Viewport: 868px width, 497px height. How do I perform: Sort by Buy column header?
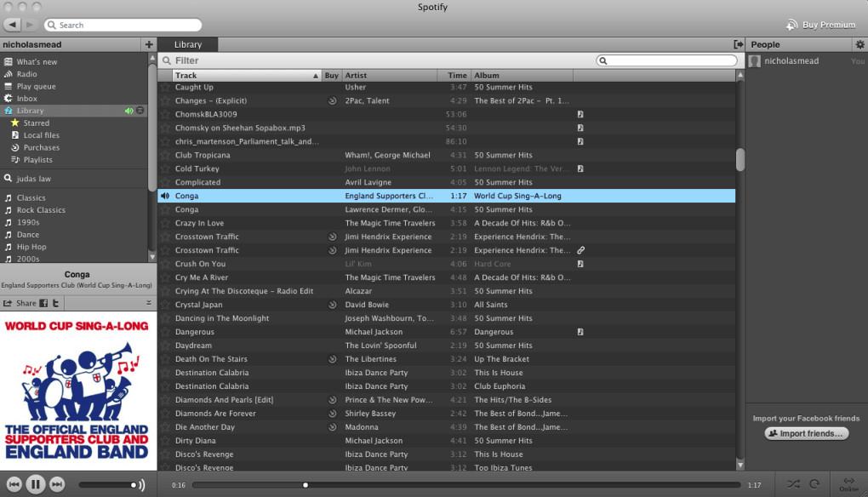coord(332,75)
